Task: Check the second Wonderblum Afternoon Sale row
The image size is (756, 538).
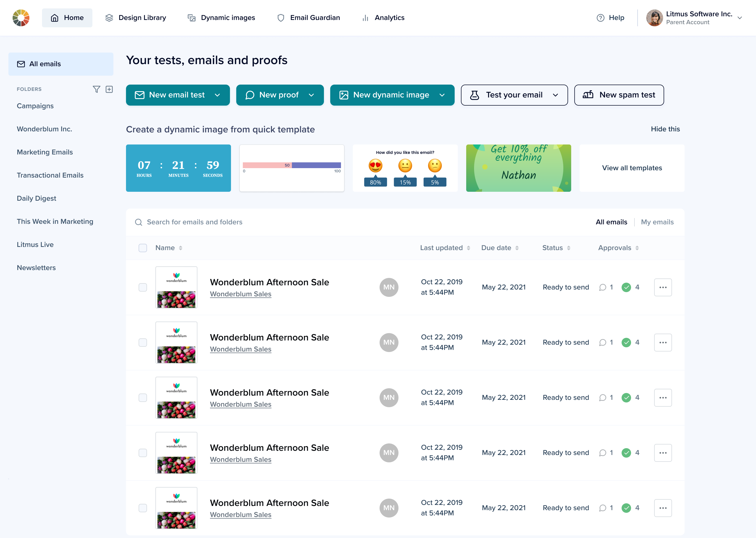Action: 143,342
